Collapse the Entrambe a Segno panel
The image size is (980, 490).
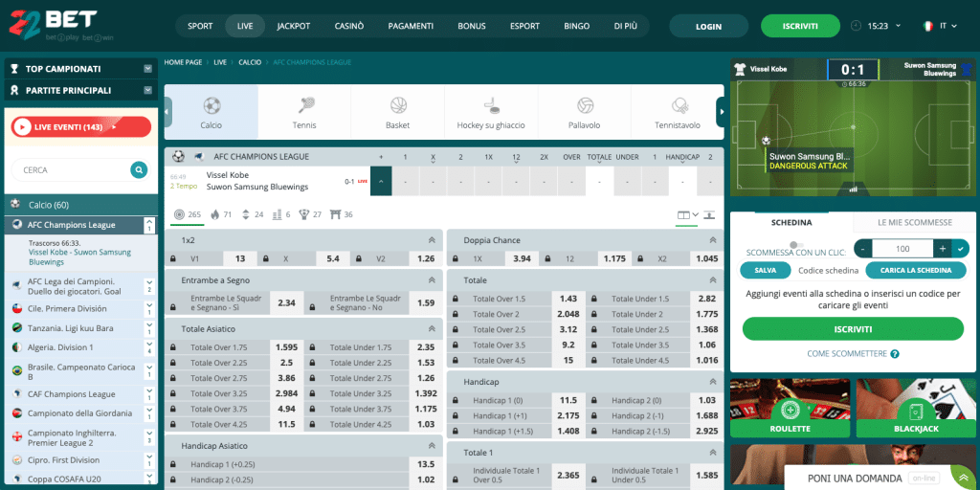click(x=432, y=280)
